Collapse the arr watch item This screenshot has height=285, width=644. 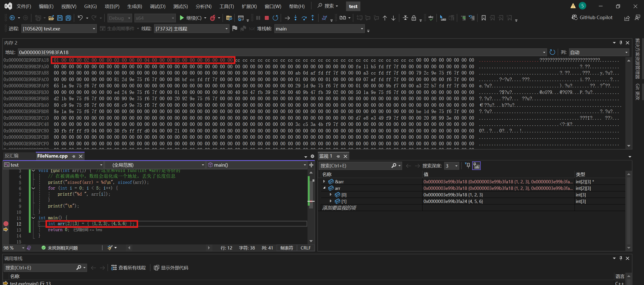pos(324,188)
